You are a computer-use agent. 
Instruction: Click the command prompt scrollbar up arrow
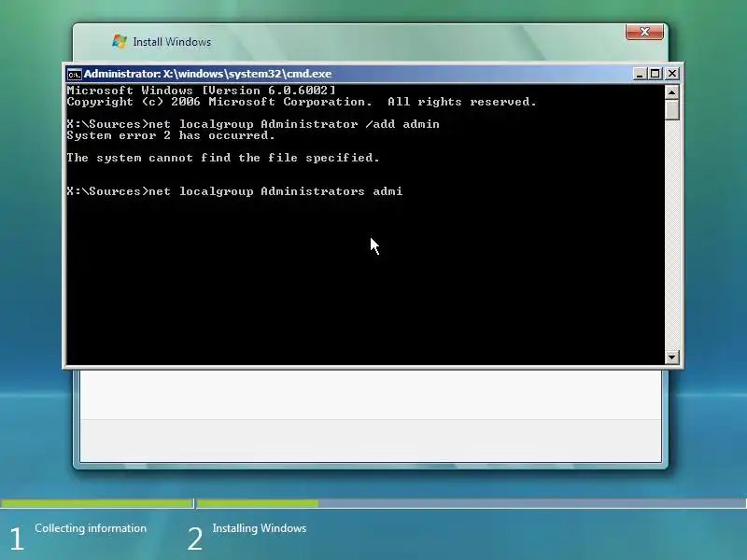pyautogui.click(x=671, y=91)
